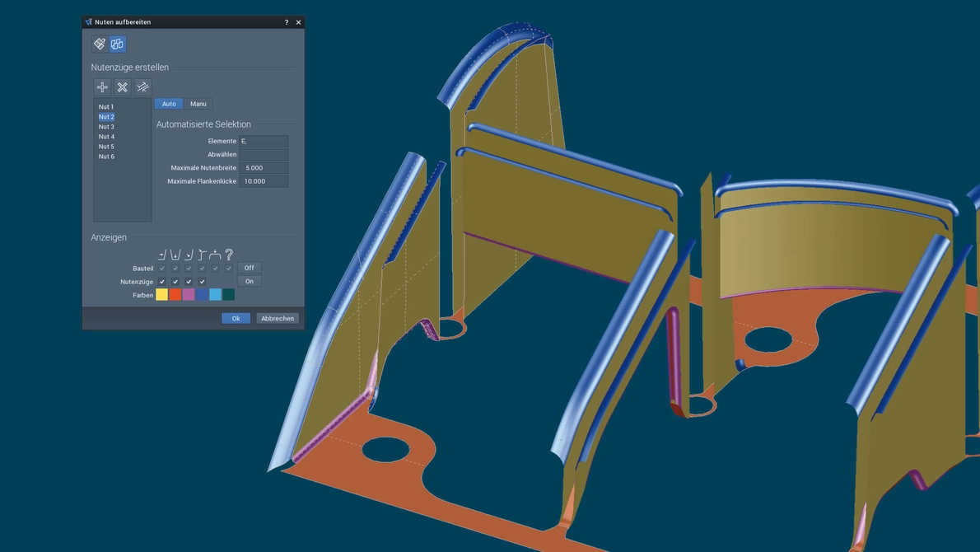Switch to the Auto tab

169,104
